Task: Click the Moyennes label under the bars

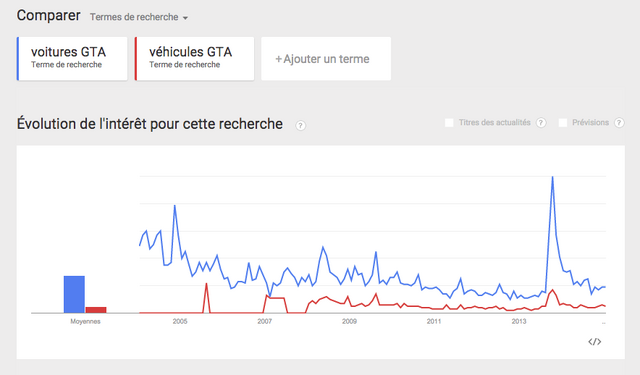Action: (x=85, y=322)
